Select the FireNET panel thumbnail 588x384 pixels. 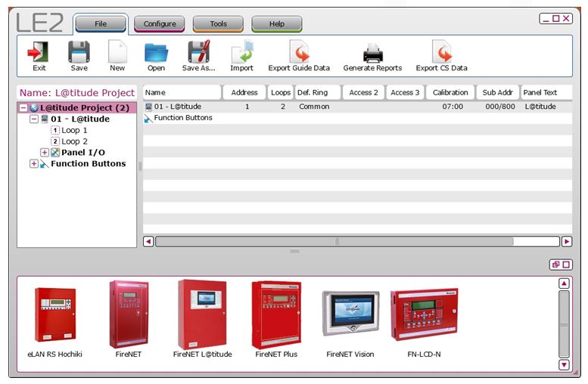(x=128, y=314)
